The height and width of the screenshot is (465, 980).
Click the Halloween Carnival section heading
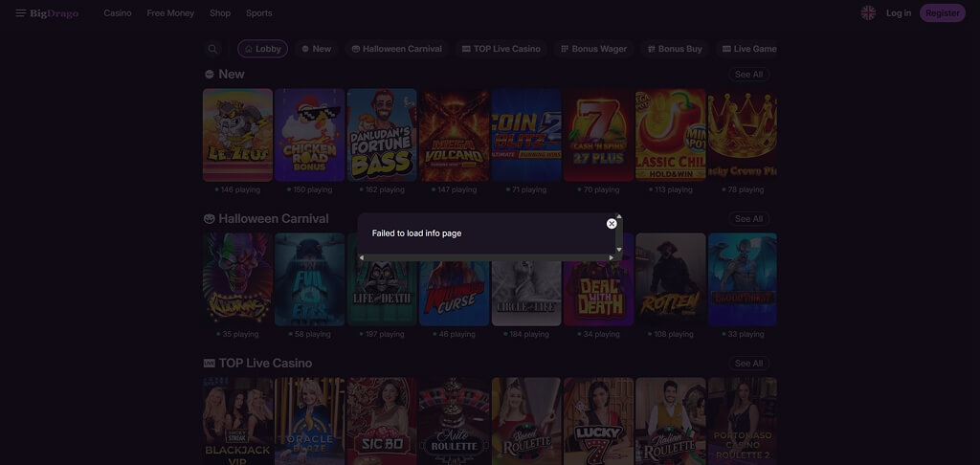click(273, 219)
